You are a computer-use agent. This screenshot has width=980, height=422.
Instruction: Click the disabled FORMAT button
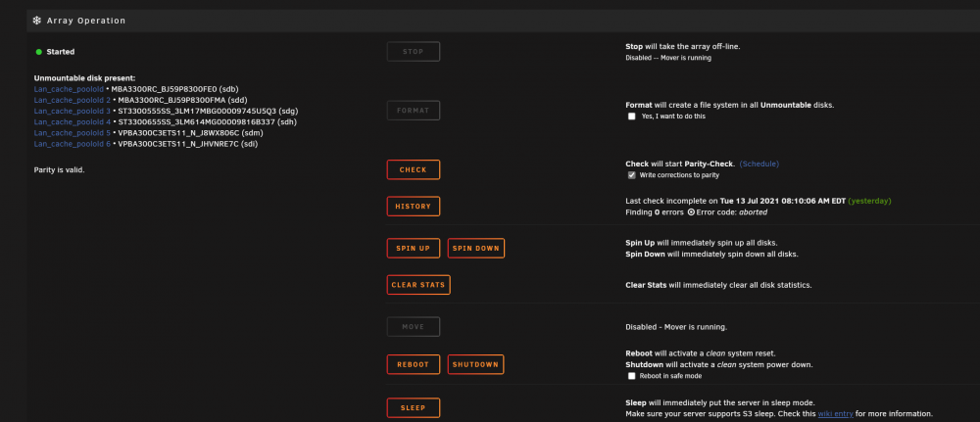pyautogui.click(x=414, y=111)
